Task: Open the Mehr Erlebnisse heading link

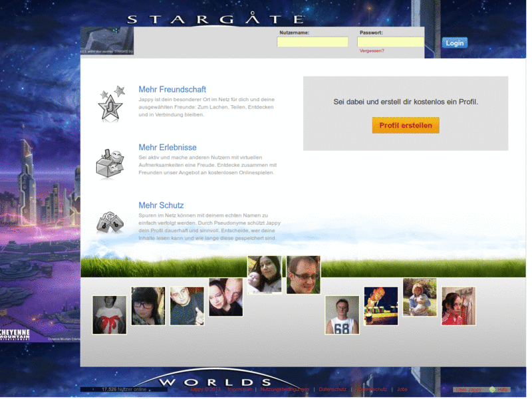Action: [168, 147]
